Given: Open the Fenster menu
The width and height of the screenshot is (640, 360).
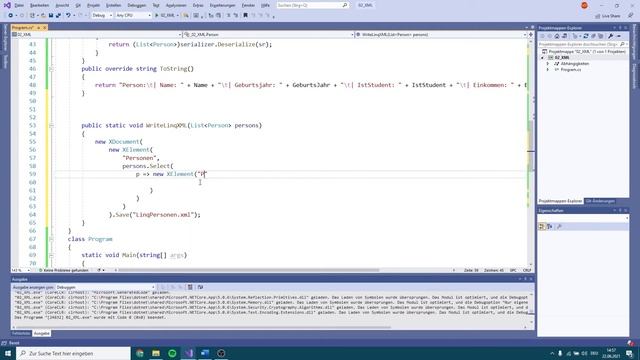Looking at the screenshot, I should point(248,5).
